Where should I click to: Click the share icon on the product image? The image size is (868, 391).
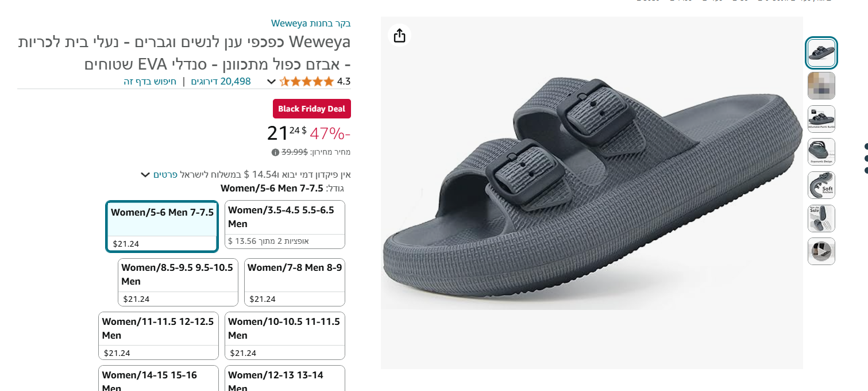pos(400,36)
